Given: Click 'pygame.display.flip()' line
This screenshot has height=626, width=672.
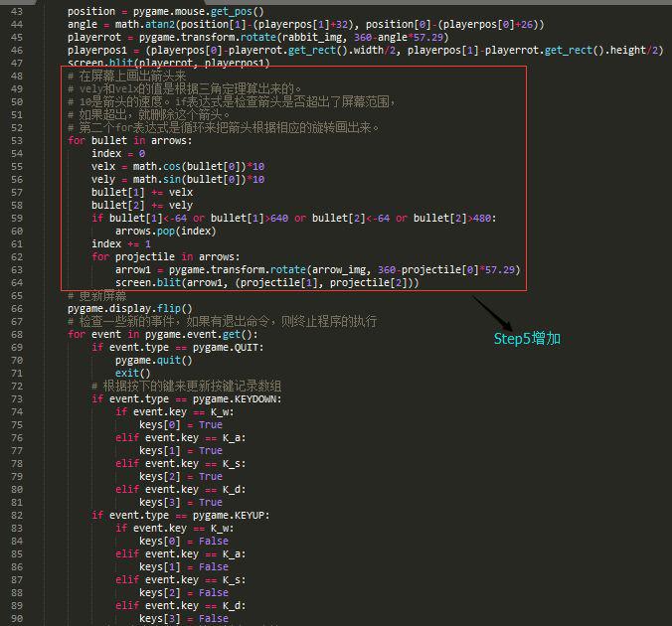Looking at the screenshot, I should click(130, 308).
